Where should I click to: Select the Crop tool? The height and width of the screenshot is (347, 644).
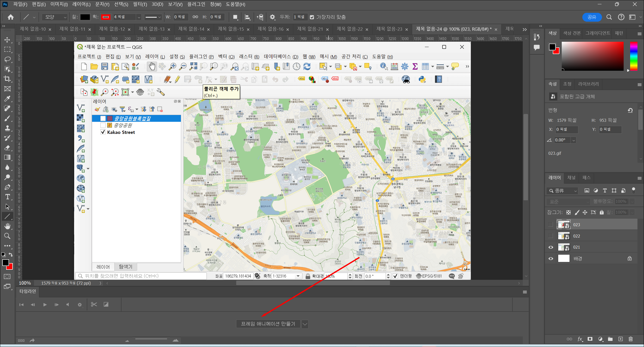coord(7,79)
